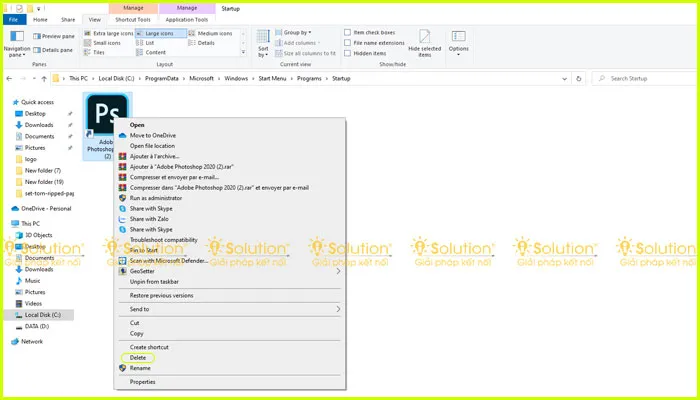Click Delete in context menu
Viewport: 700px width, 400px height.
pyautogui.click(x=138, y=357)
